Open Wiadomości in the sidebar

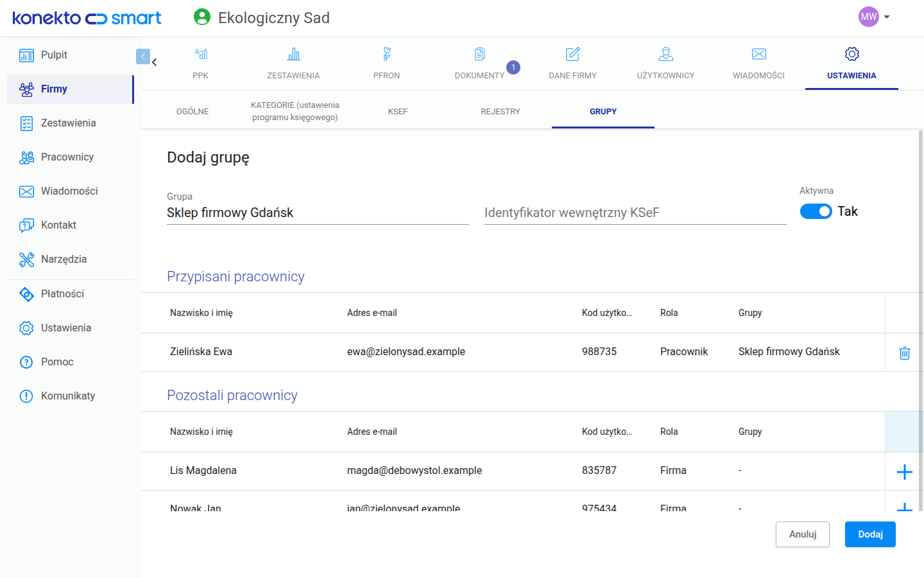coord(71,191)
